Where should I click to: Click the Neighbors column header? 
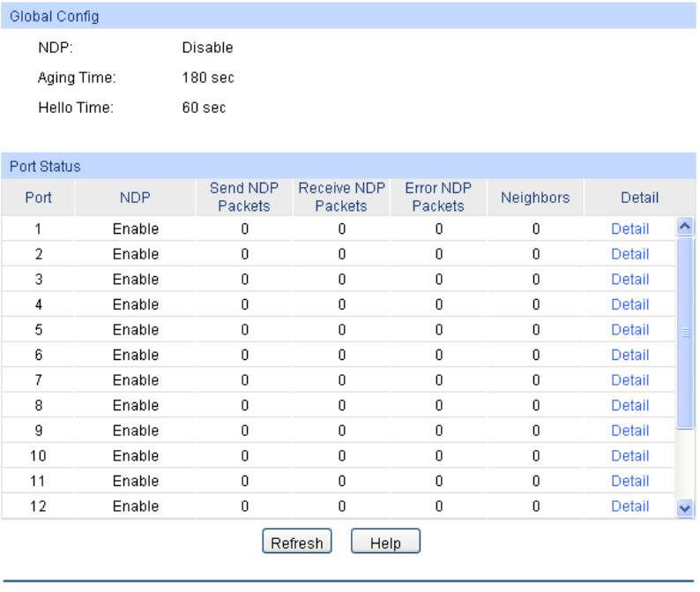coord(535,198)
